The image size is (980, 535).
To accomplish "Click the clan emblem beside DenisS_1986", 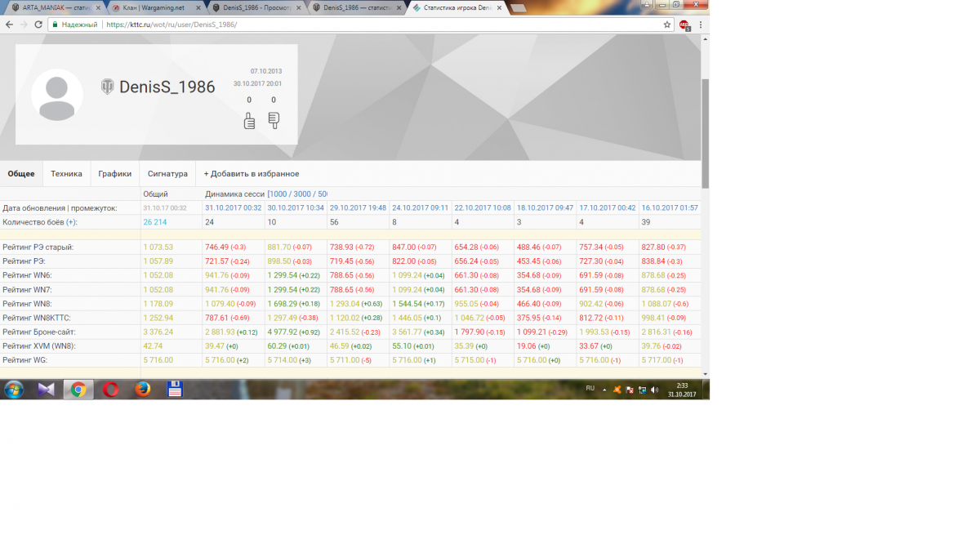I will [107, 87].
